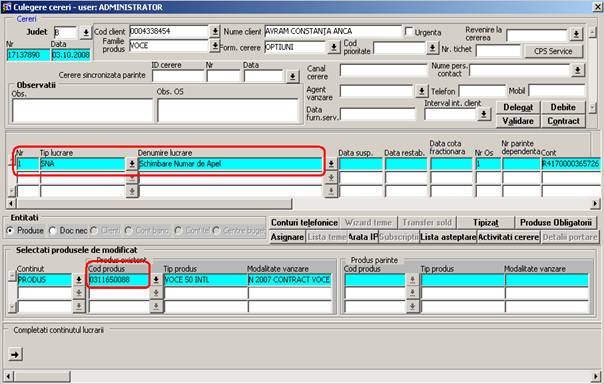Select the Produse radio button
The height and width of the screenshot is (384, 604).
pos(10,231)
